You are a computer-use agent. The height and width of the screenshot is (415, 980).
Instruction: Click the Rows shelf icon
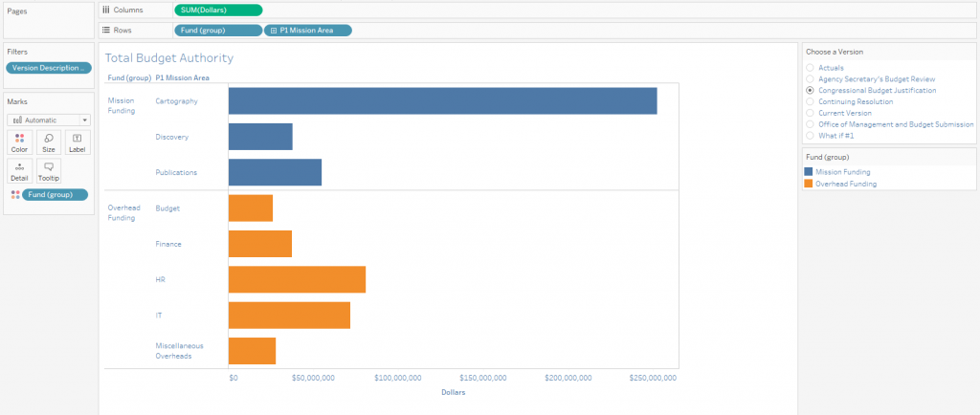point(105,30)
